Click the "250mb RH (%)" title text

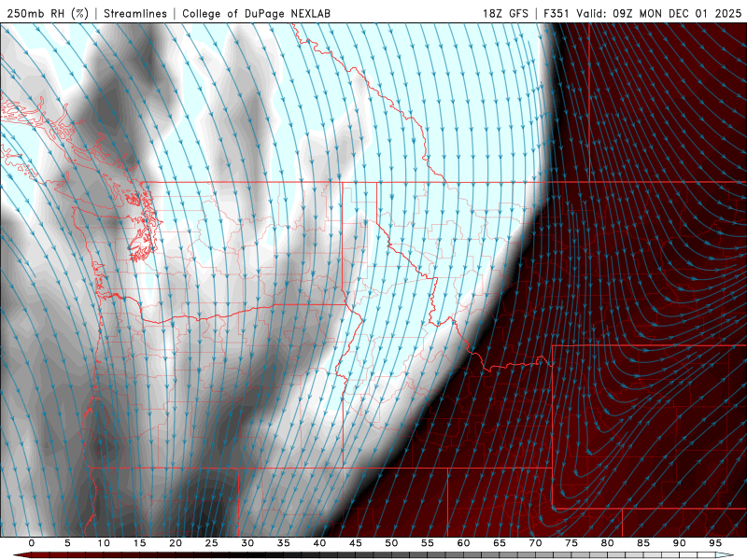pyautogui.click(x=48, y=14)
